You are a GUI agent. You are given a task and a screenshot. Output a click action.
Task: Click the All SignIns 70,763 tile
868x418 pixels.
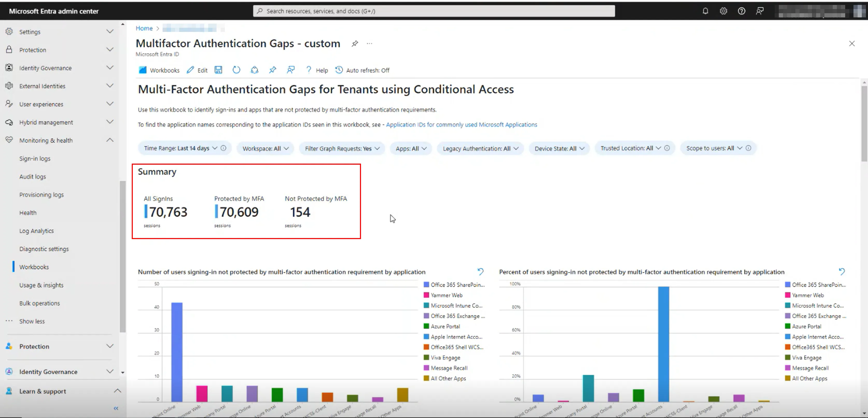click(165, 212)
